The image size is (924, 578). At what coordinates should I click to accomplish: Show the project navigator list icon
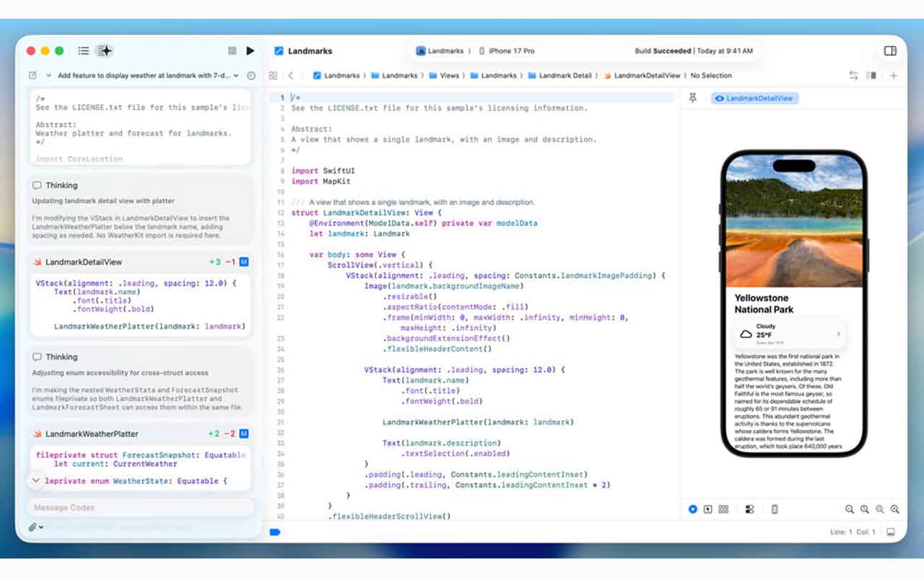click(84, 51)
